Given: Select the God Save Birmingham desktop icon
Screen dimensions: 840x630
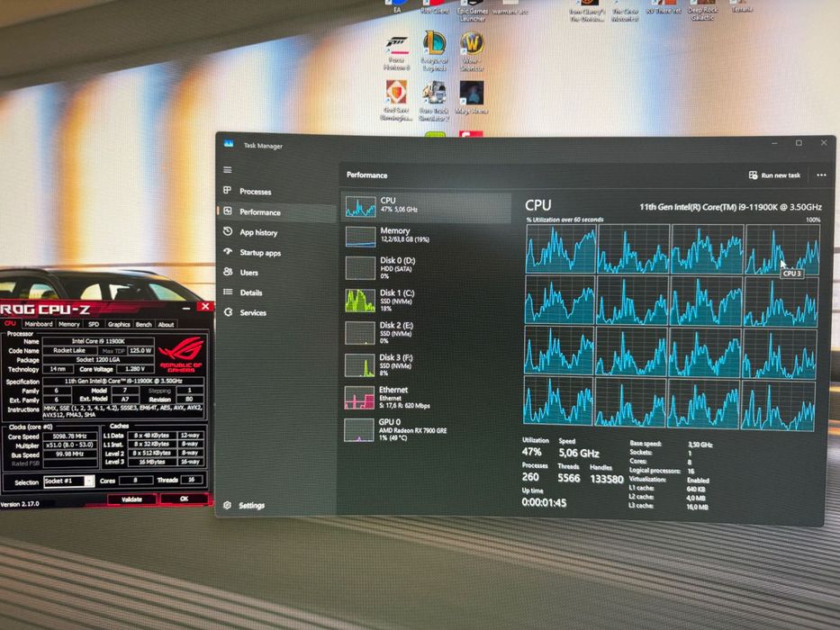Looking at the screenshot, I should [396, 101].
